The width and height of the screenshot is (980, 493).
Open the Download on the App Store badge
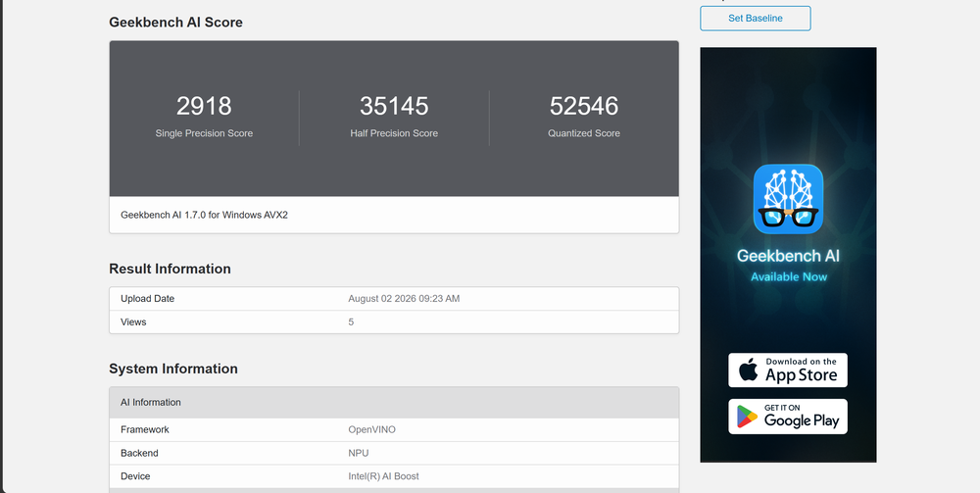pyautogui.click(x=788, y=370)
